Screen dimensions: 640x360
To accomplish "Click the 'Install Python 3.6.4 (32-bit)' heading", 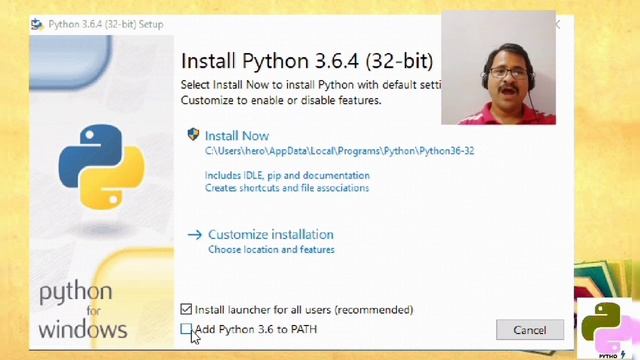I will 307,61.
